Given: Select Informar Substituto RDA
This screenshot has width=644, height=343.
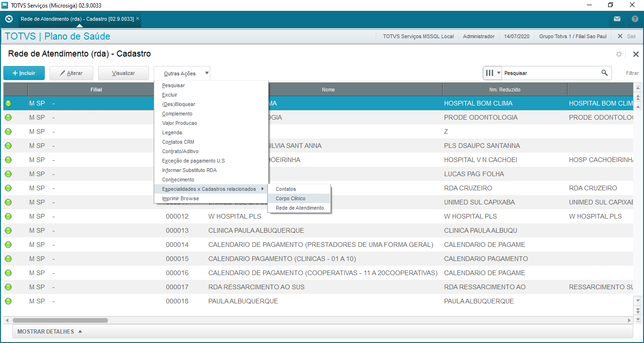Looking at the screenshot, I should coord(211,170).
